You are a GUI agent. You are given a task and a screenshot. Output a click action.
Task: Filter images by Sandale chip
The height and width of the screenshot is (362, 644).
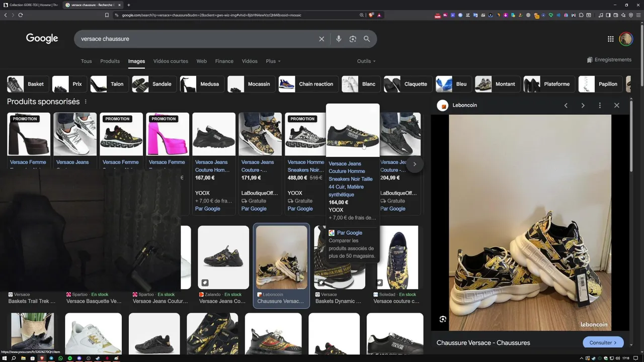point(154,84)
